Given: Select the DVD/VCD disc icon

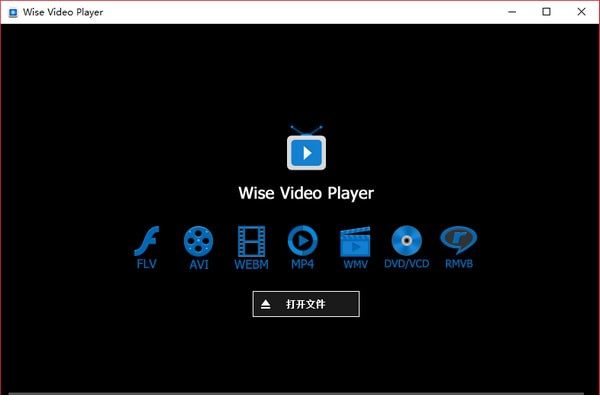Looking at the screenshot, I should pos(406,240).
